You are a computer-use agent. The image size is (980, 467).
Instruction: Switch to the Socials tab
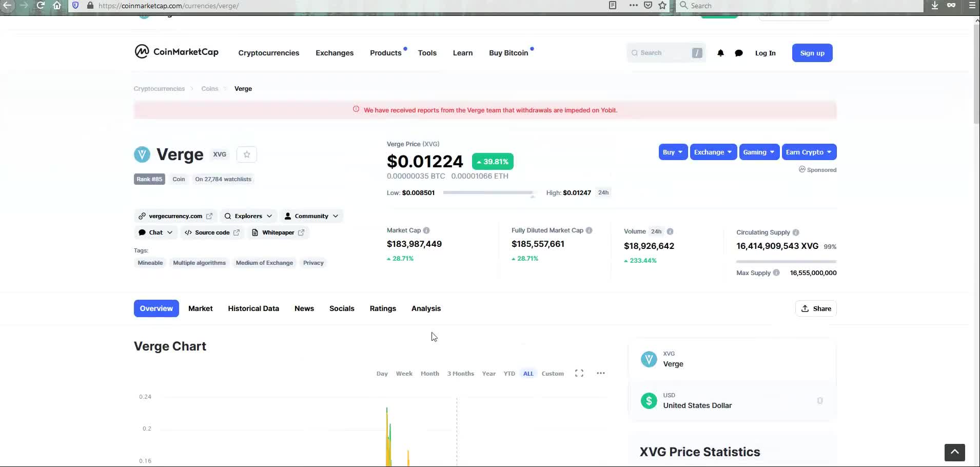pos(342,308)
